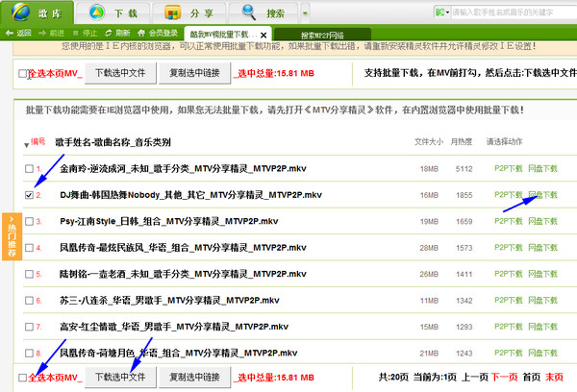Screen dimensions: 577x392
Task: Click the colorful share icon beside 分享
Action: click(172, 12)
